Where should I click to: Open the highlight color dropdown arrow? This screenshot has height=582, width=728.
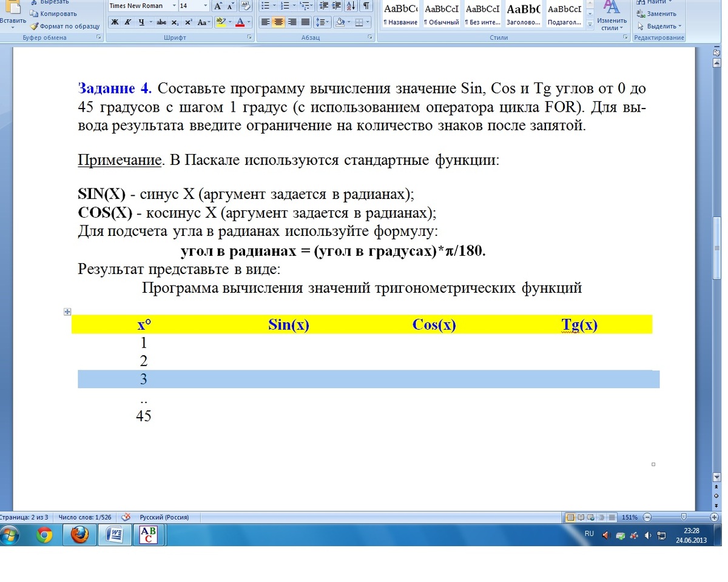[229, 22]
